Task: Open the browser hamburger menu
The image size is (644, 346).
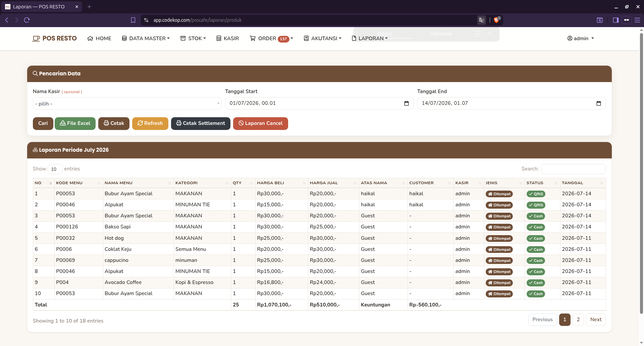Action: tap(637, 20)
